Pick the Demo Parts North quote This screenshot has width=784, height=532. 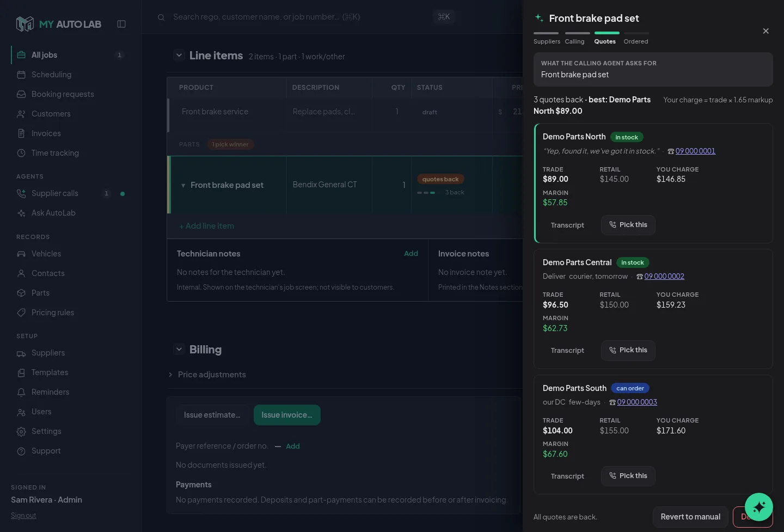pos(628,225)
